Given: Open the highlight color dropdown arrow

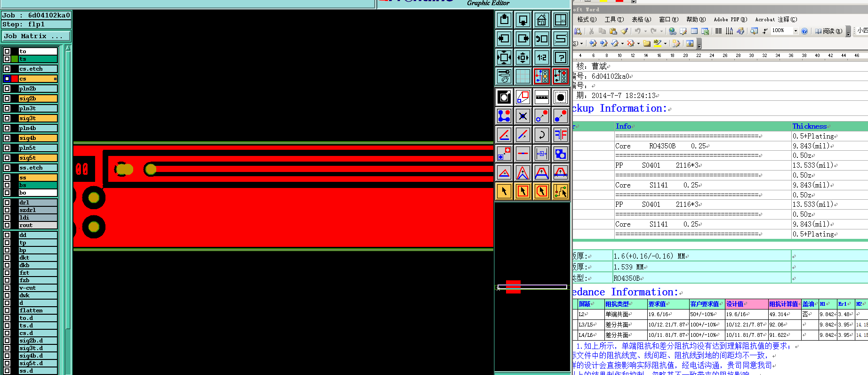Looking at the screenshot, I should coord(665,43).
